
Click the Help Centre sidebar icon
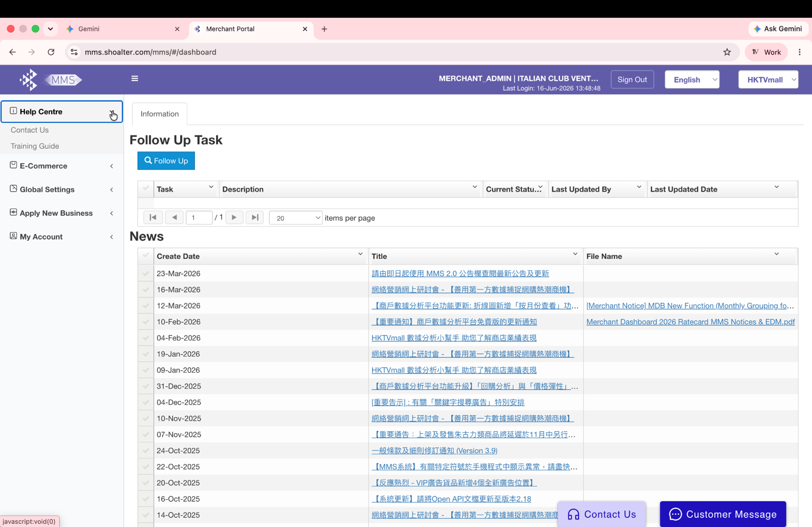(13, 111)
